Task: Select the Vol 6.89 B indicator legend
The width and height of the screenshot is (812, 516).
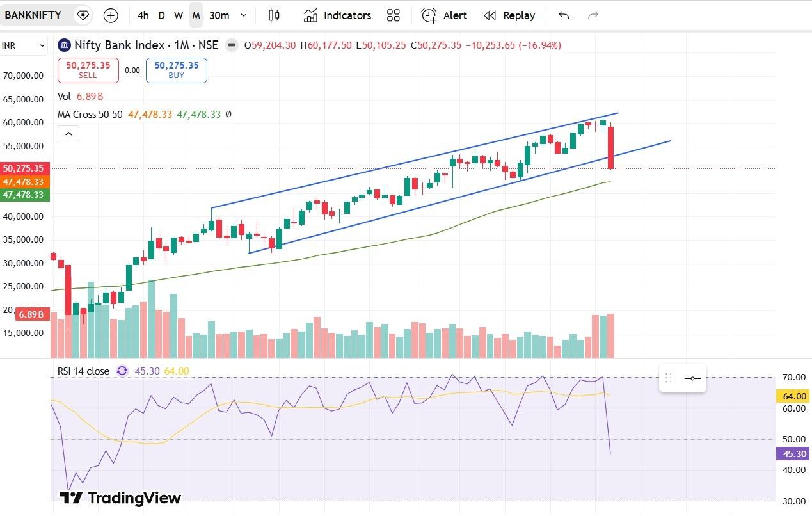Action: (81, 96)
